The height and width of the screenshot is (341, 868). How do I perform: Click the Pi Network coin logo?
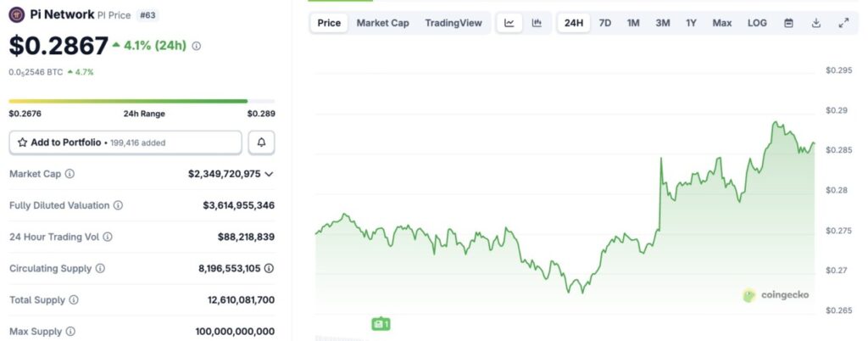[16, 14]
